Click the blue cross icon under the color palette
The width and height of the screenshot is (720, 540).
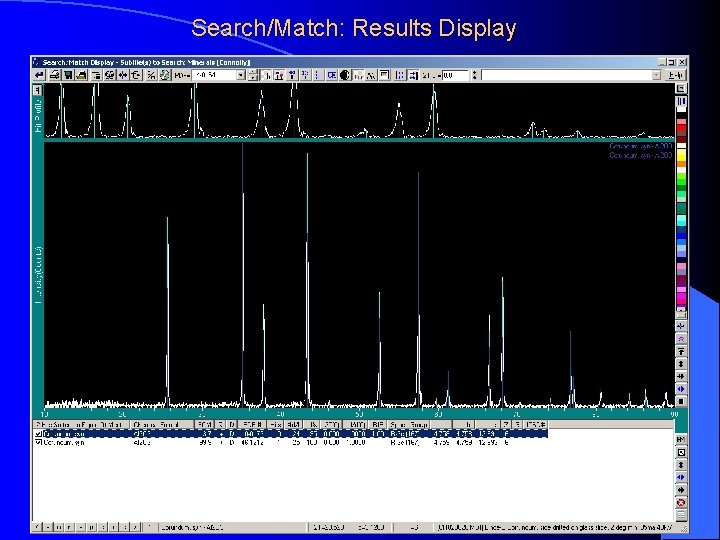(x=681, y=326)
